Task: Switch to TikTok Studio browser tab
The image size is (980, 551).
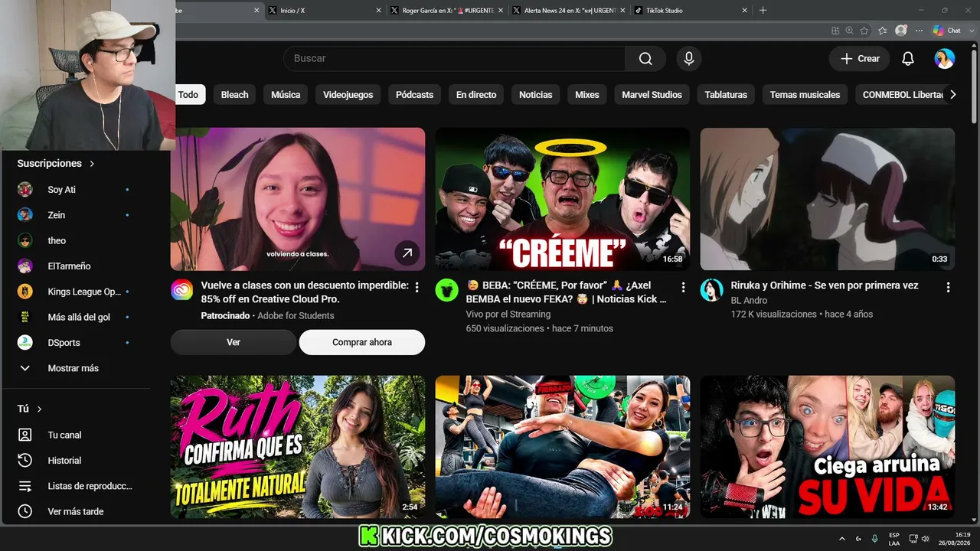Action: click(689, 11)
